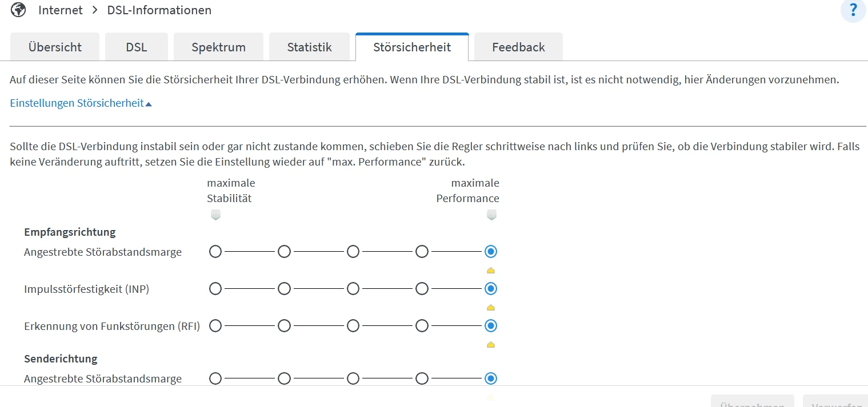Select the middle option for Erkennung von Funkstörungen
868x407 pixels.
click(x=353, y=326)
